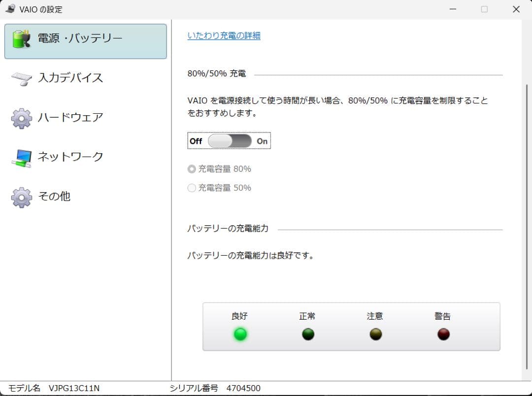This screenshot has height=396, width=532.
Task: Minimize the VAIO の設定 window
Action: tap(452, 9)
